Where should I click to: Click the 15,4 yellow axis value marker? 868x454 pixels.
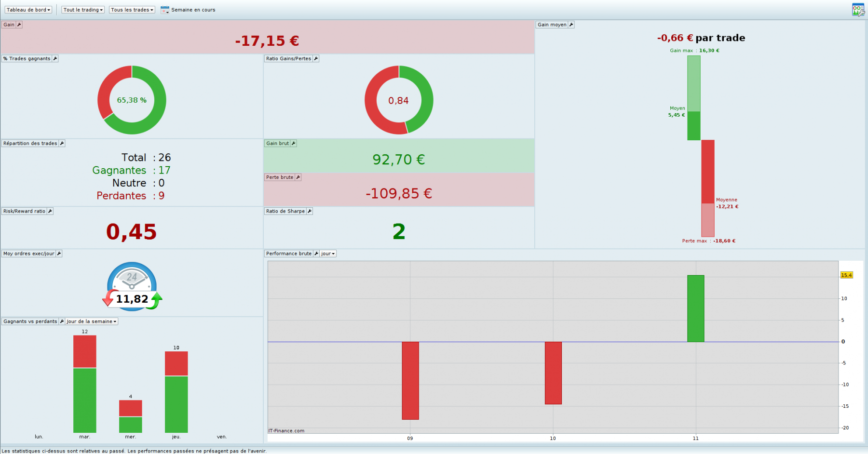click(846, 275)
